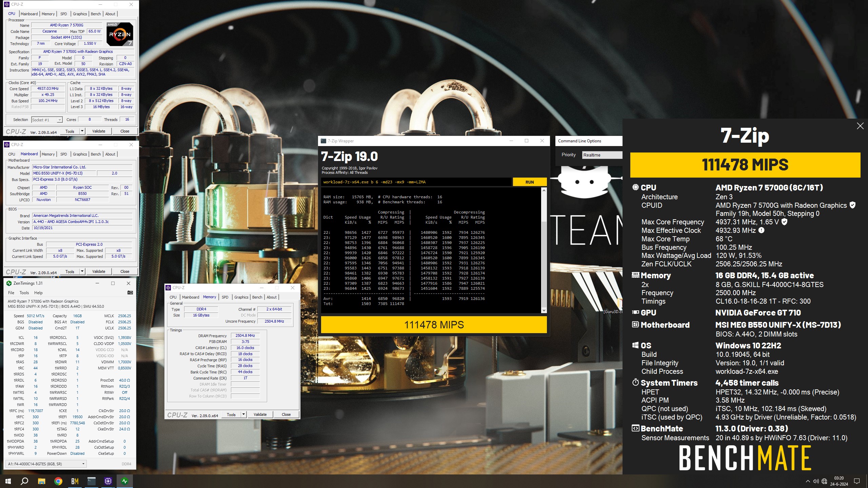Open Windows Start menu
Viewport: 868px width, 488px height.
8,481
